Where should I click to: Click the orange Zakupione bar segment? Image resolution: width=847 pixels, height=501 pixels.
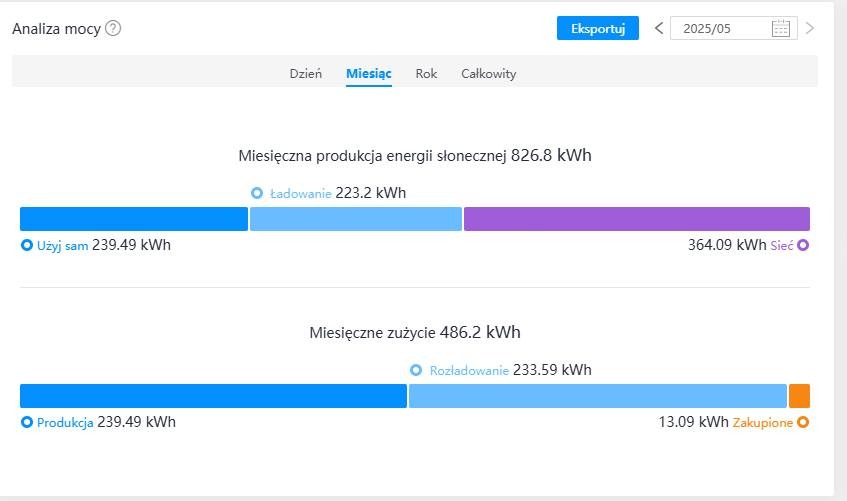pos(799,396)
